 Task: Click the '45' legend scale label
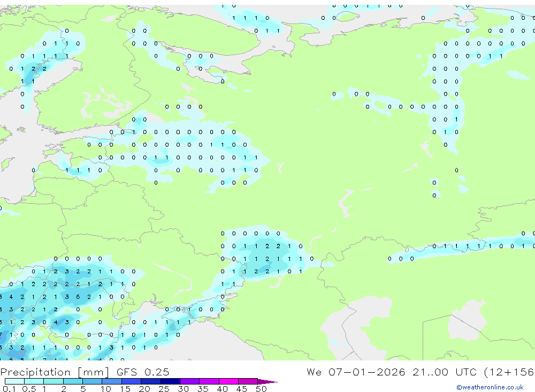242,389
